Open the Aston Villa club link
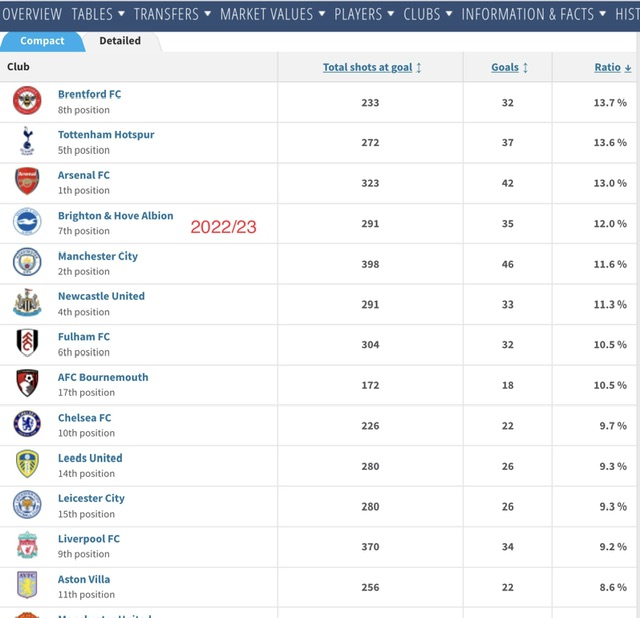This screenshot has height=618, width=640. (x=84, y=579)
